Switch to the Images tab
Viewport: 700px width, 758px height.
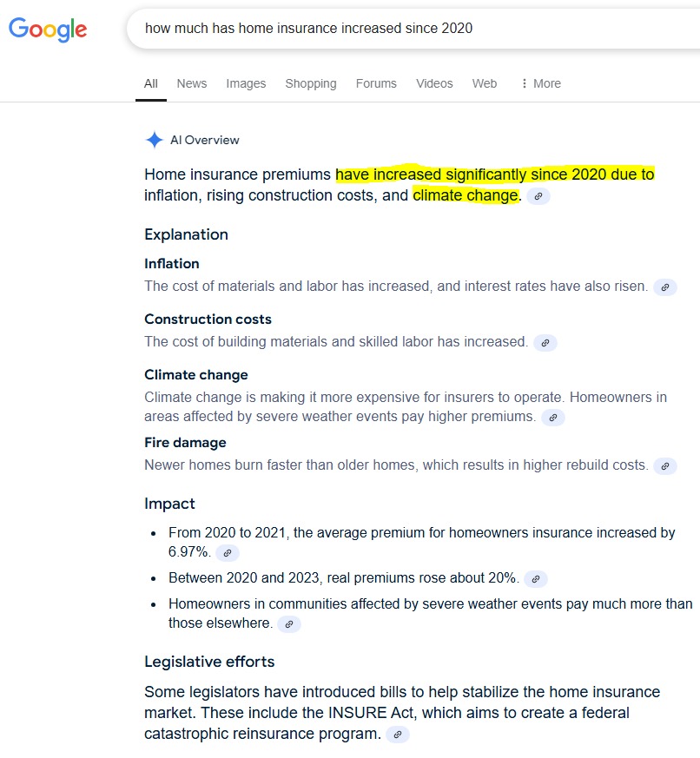[246, 83]
